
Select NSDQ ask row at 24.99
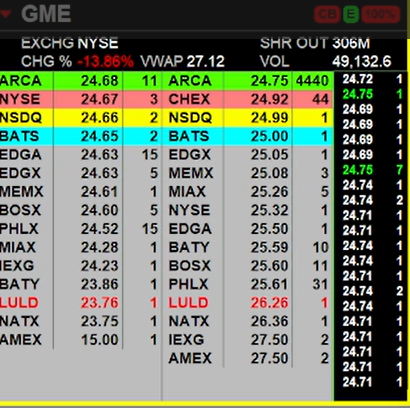248,118
